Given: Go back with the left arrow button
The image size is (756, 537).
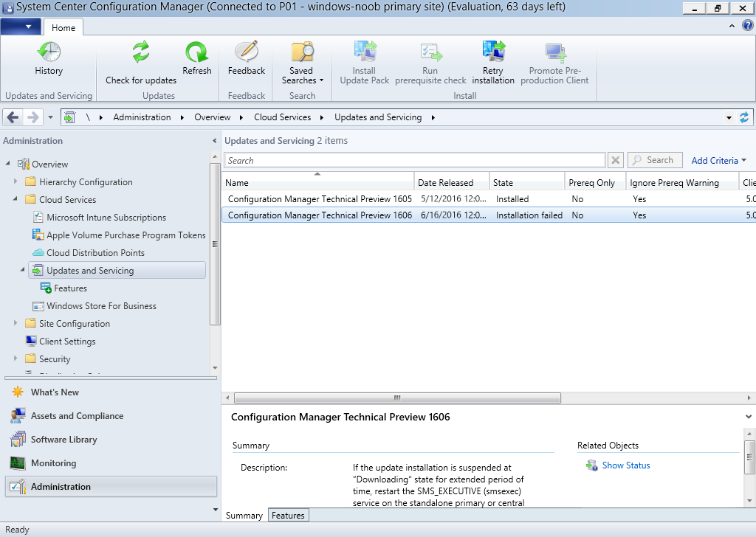Looking at the screenshot, I should 13,117.
